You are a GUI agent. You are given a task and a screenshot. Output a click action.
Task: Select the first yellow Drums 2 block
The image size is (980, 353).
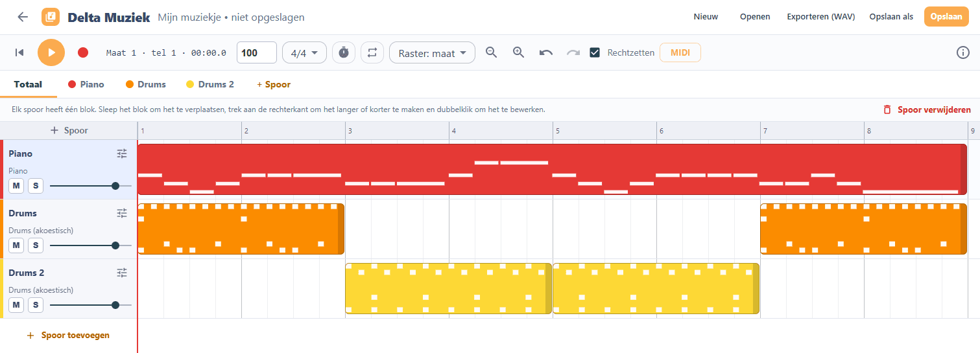pos(448,288)
